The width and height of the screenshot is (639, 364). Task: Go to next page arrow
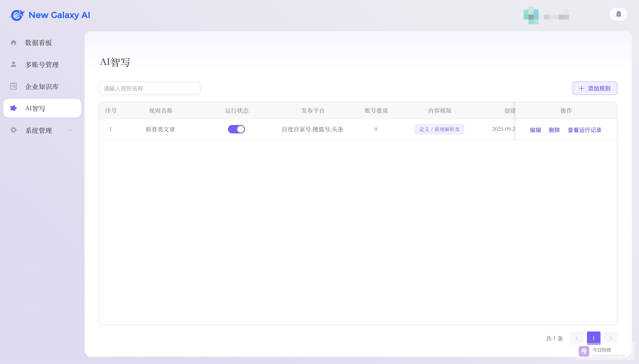click(610, 338)
